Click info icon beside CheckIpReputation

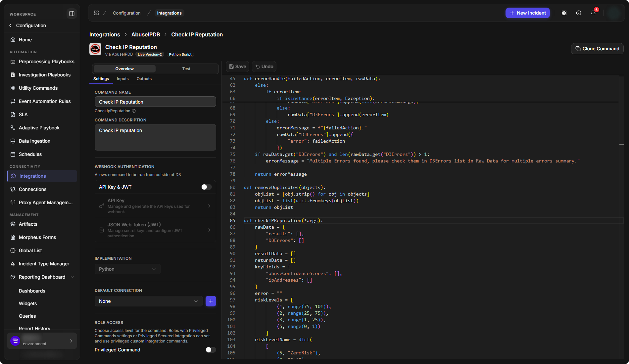(134, 111)
